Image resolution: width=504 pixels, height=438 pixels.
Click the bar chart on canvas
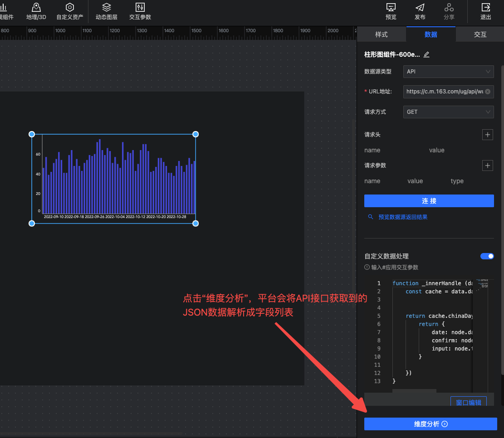(x=113, y=179)
